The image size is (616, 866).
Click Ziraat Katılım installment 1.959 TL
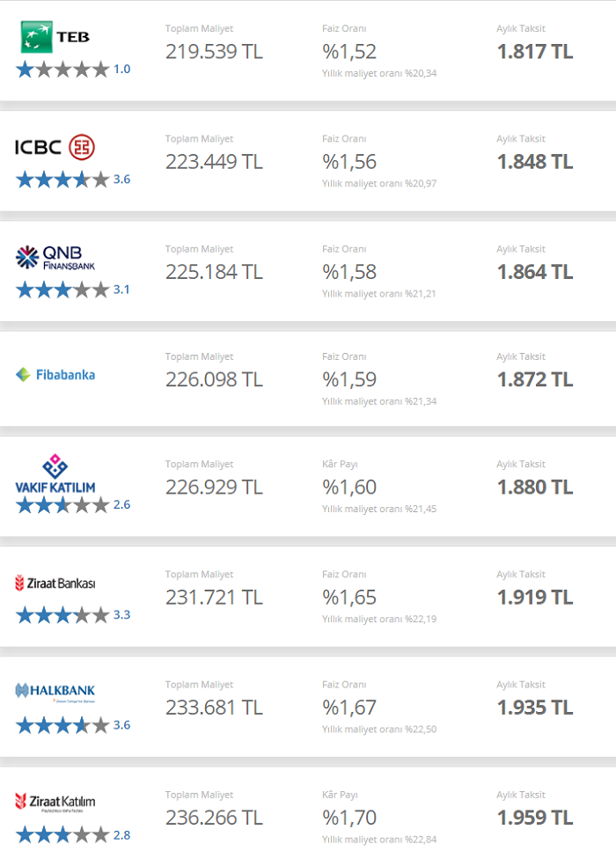pyautogui.click(x=534, y=818)
